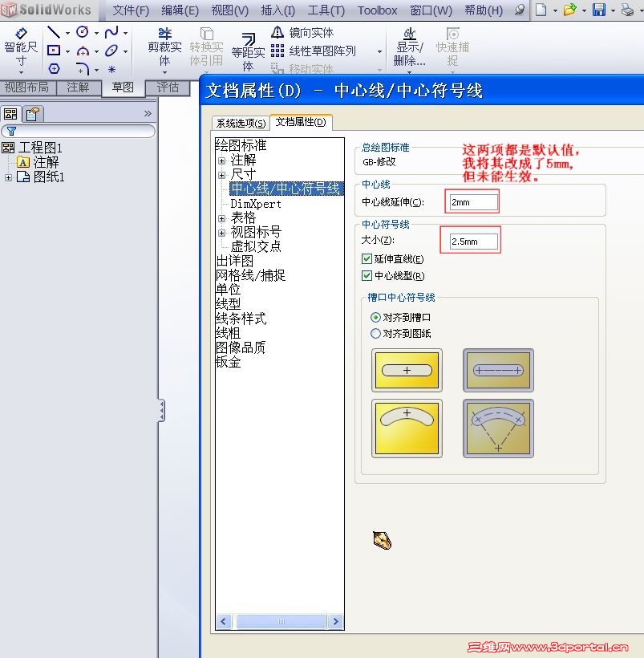Screen dimensions: 644x658
Task: Click the Print icon
Action: coord(627,10)
